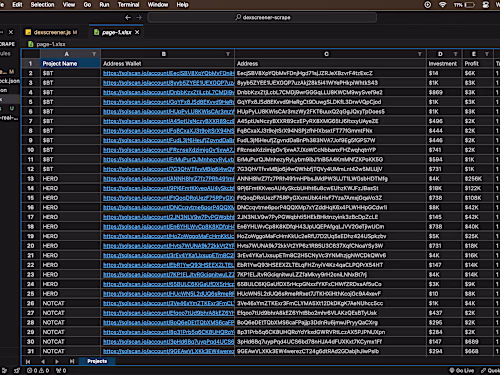Open the Edit menu
Viewport: 500px width, 375px height.
point(17,5)
